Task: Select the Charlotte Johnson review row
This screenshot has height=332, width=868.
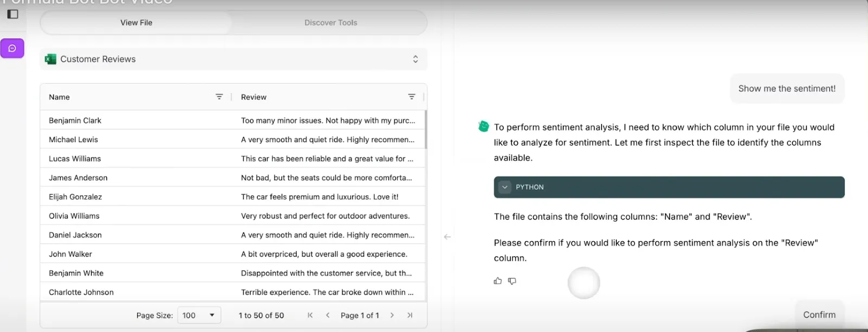Action: pyautogui.click(x=232, y=292)
